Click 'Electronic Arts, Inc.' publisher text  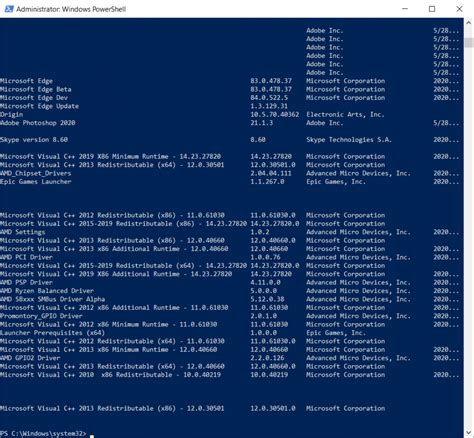[345, 114]
